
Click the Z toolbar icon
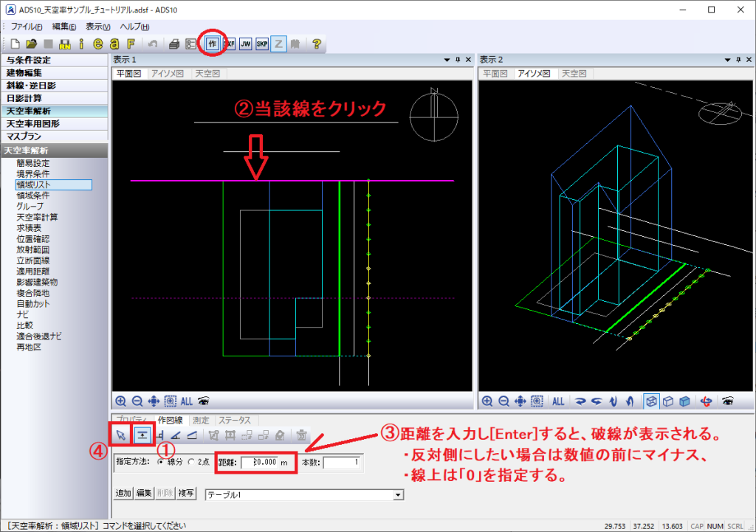click(278, 44)
